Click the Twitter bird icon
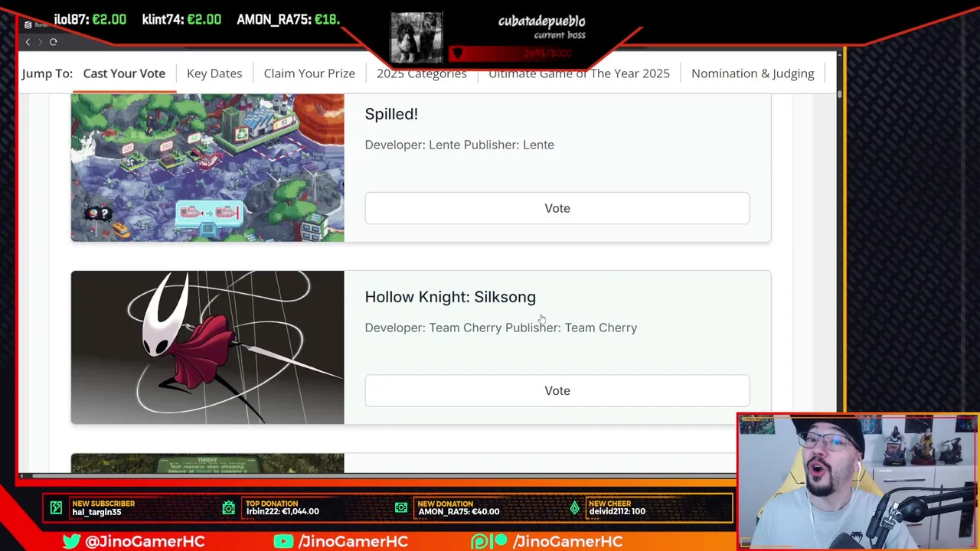 coord(72,541)
